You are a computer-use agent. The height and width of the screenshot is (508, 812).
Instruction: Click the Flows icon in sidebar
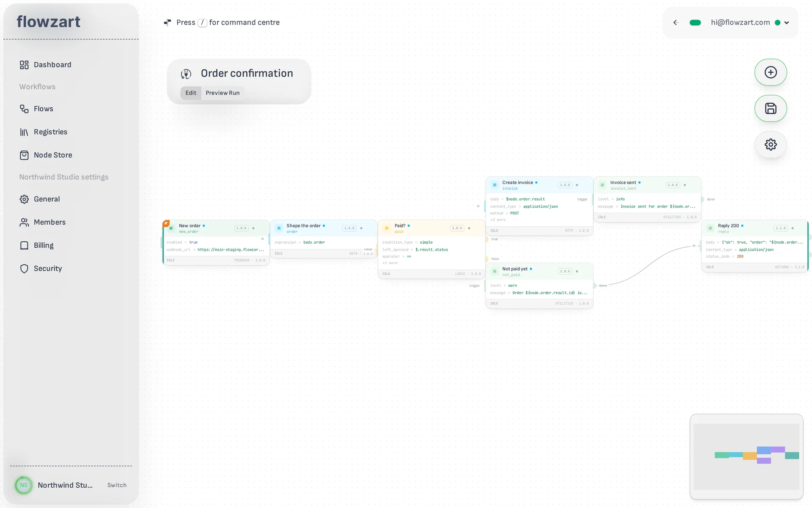[x=24, y=109]
